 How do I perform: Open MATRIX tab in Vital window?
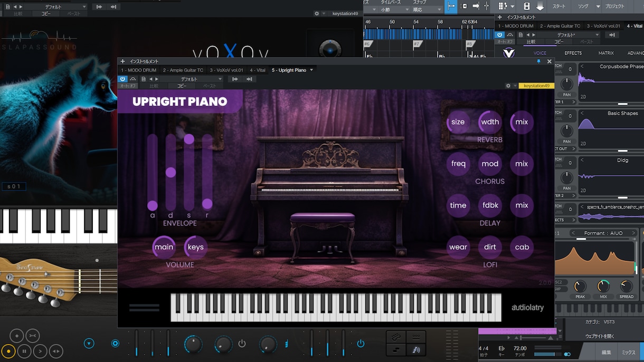click(606, 53)
